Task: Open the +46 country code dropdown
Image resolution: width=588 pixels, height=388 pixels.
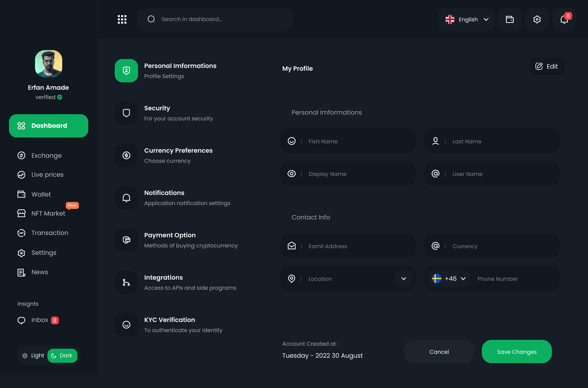Action: pyautogui.click(x=449, y=279)
